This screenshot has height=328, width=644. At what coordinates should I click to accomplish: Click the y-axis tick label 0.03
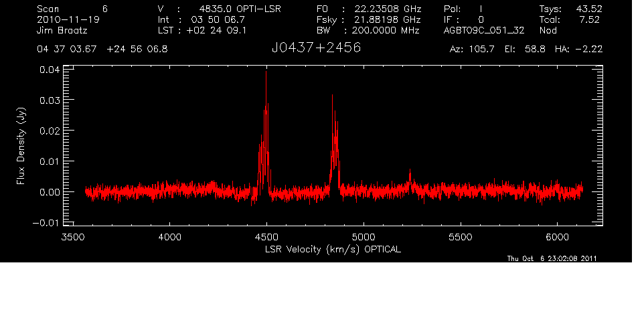point(50,100)
